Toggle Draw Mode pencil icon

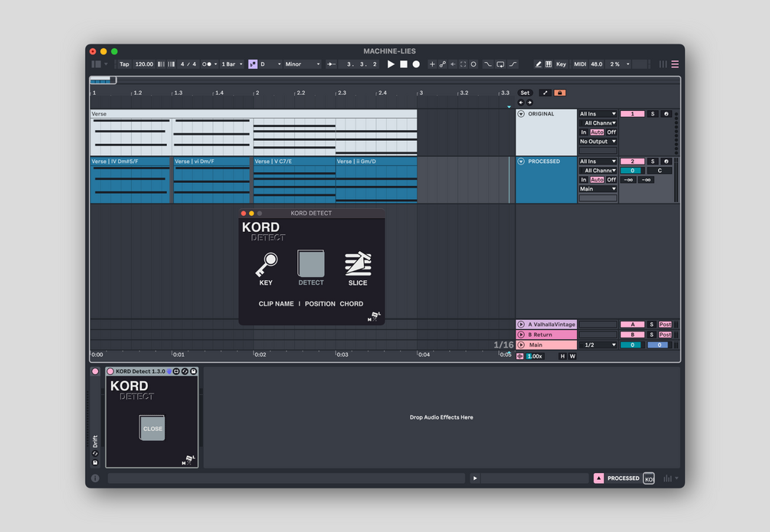pyautogui.click(x=538, y=64)
